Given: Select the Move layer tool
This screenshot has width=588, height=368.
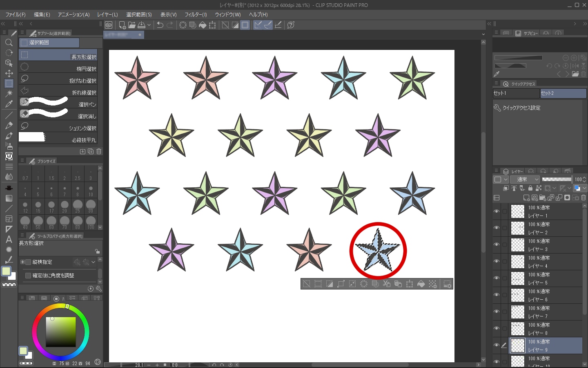Looking at the screenshot, I should click(9, 73).
